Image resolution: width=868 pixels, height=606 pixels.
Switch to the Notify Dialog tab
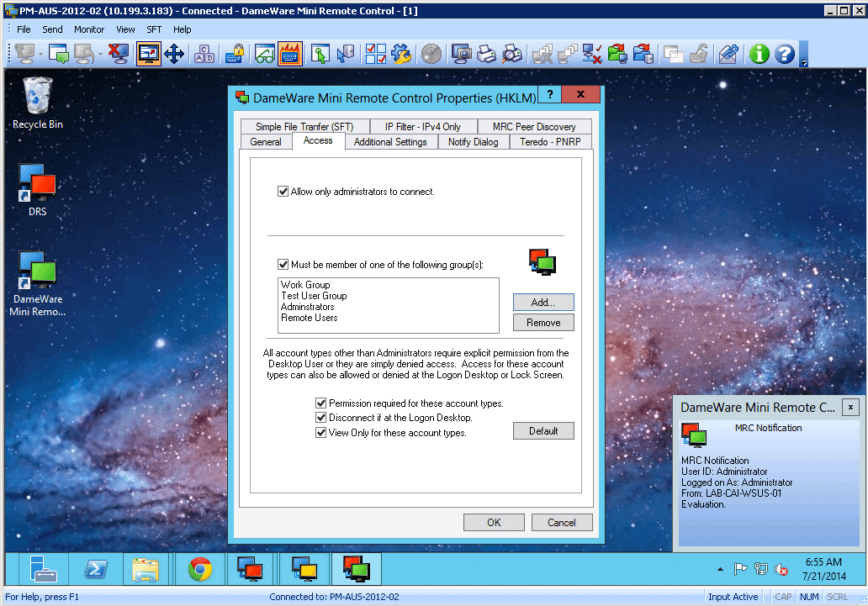[474, 142]
